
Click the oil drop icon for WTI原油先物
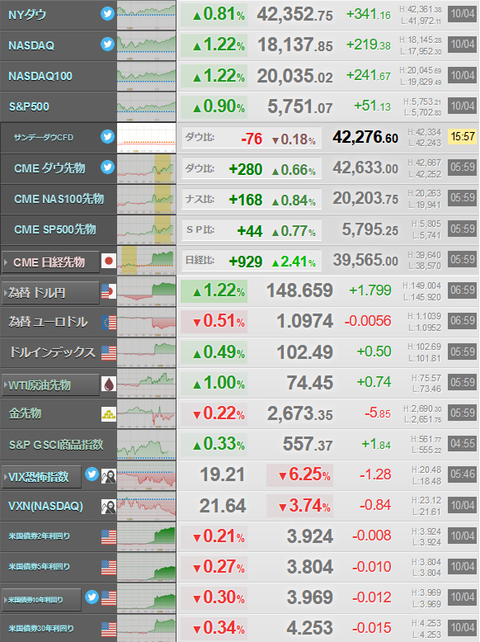(109, 384)
